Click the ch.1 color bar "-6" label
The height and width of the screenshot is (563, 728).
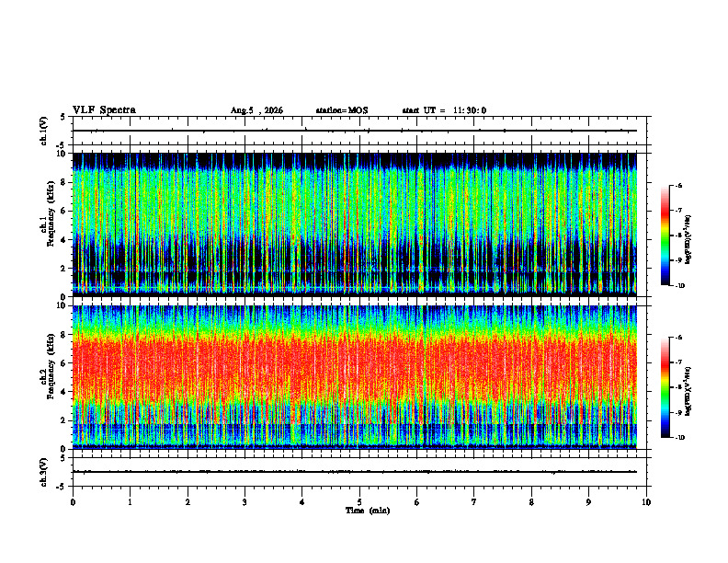click(678, 185)
